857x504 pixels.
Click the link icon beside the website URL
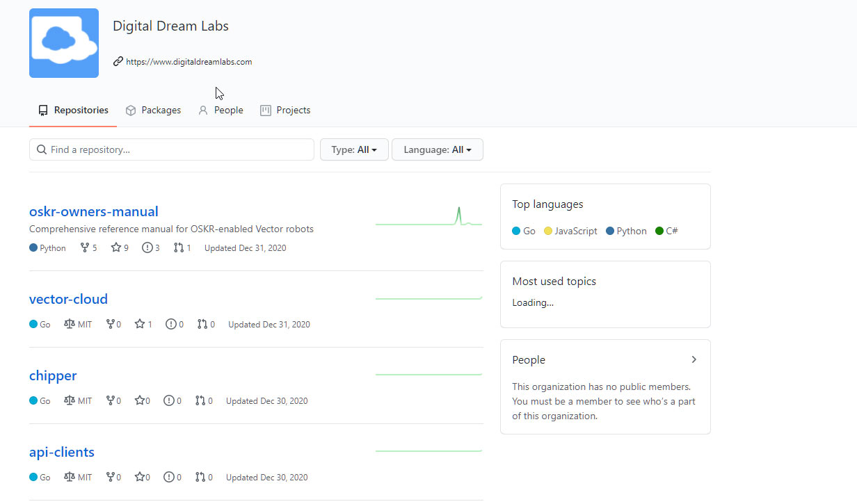click(118, 61)
